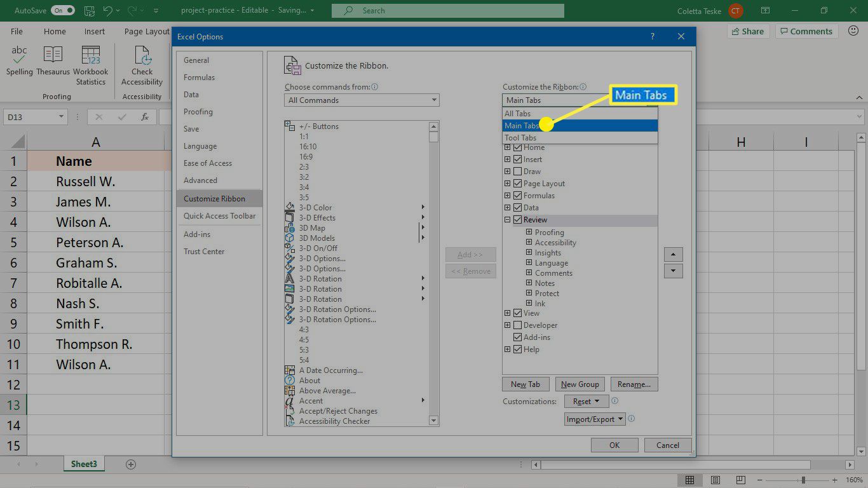This screenshot has width=868, height=488.
Task: Expand the Insights group
Action: tap(529, 253)
